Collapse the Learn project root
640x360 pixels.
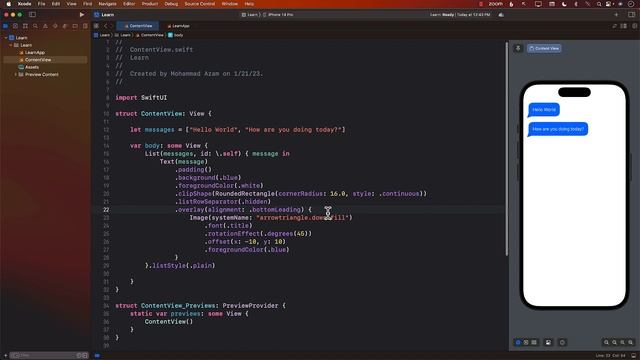coord(6,38)
